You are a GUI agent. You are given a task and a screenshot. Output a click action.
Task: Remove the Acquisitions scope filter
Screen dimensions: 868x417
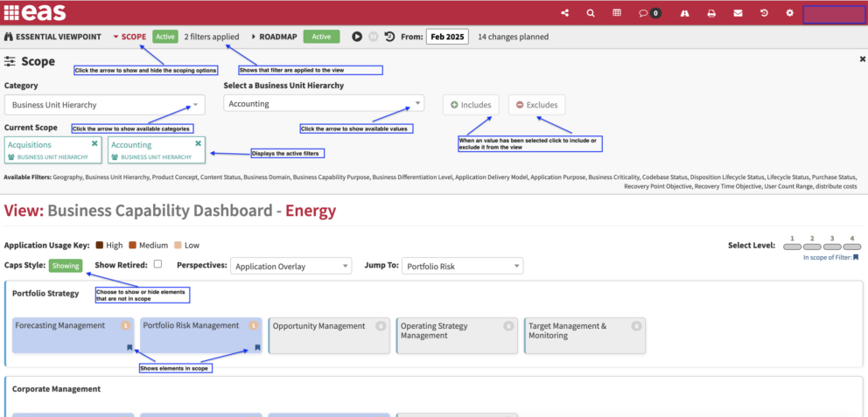[x=94, y=143]
